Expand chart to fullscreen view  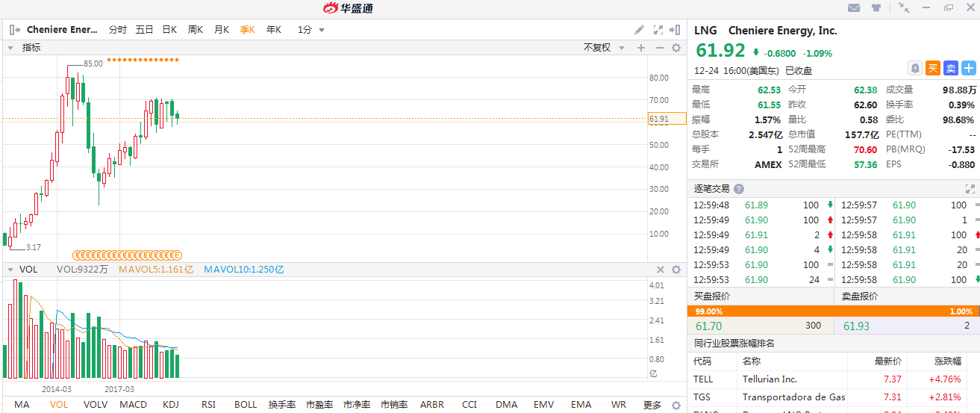tap(658, 30)
